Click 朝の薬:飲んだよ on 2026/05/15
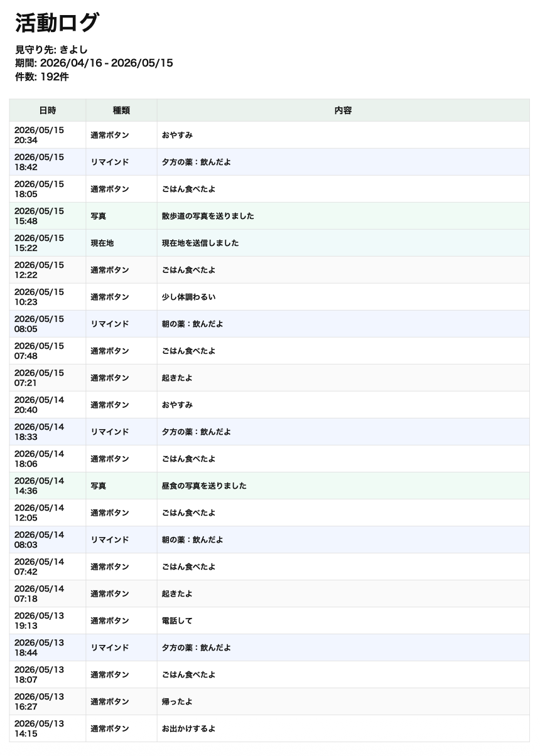Viewport: 540px width, 756px height. (193, 324)
